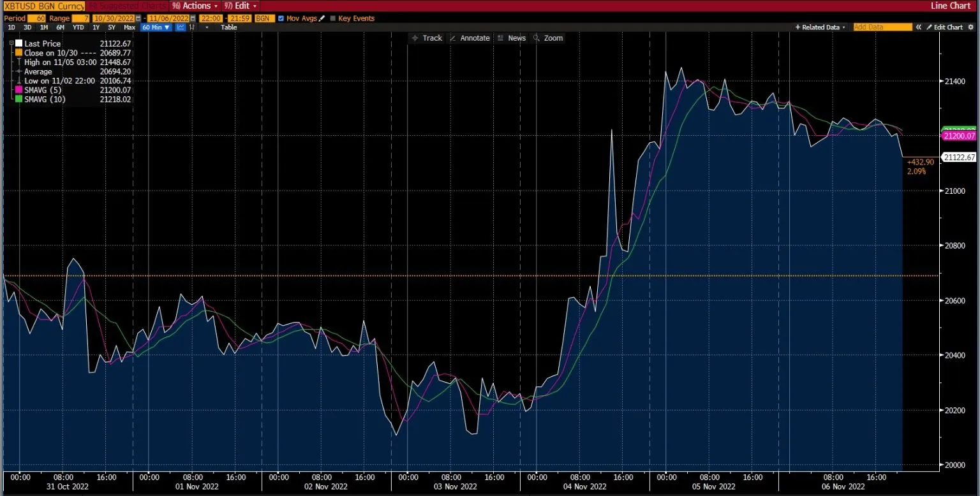
Task: Click the collapse chevrons beside Add Data
Action: [x=920, y=27]
